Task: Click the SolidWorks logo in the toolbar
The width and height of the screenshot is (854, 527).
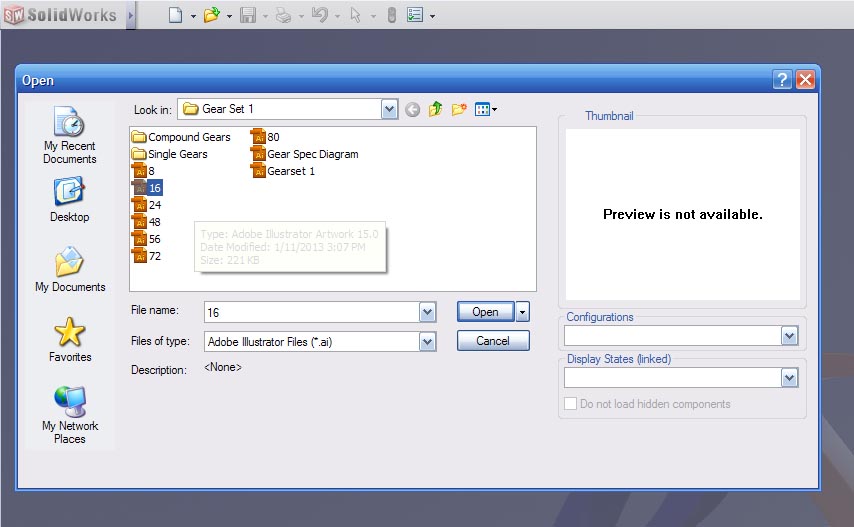Action: point(60,15)
